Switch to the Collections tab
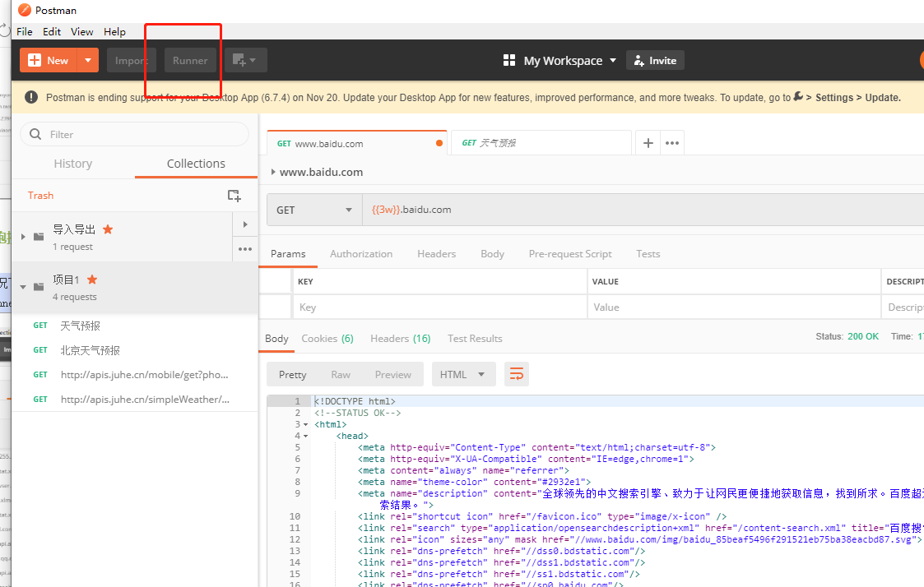This screenshot has width=924, height=587. pos(196,164)
